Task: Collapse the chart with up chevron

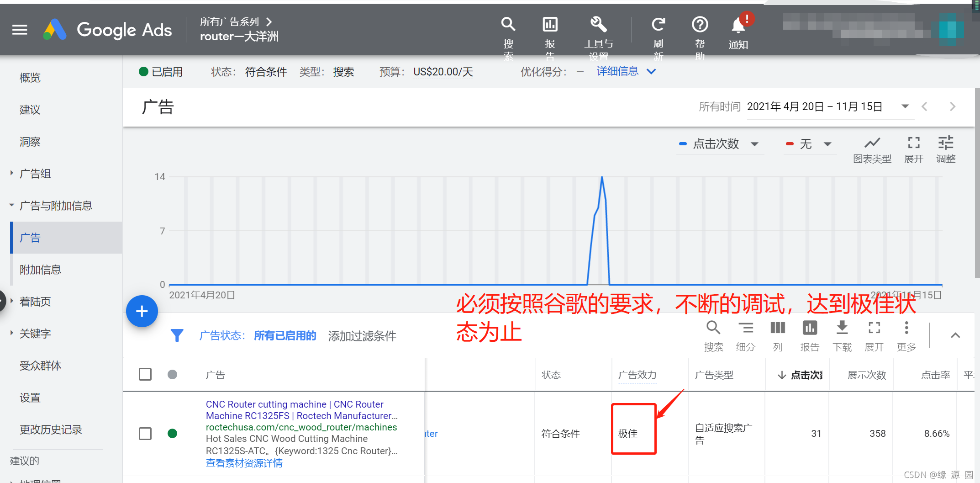Action: click(x=955, y=335)
